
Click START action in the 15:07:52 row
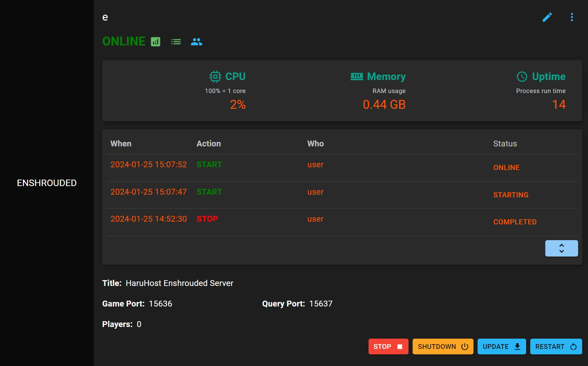(x=209, y=165)
